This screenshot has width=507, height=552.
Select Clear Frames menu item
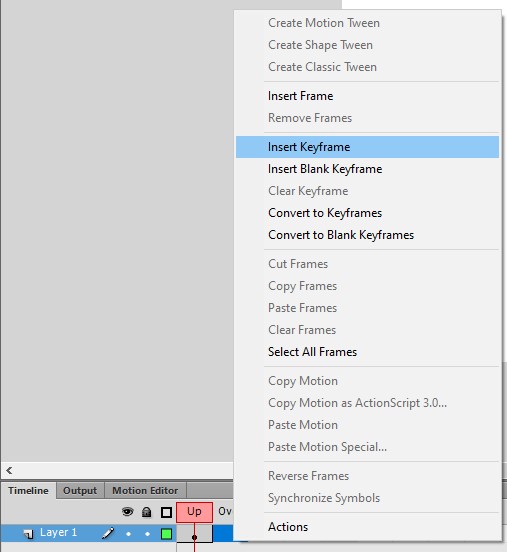tap(367, 330)
